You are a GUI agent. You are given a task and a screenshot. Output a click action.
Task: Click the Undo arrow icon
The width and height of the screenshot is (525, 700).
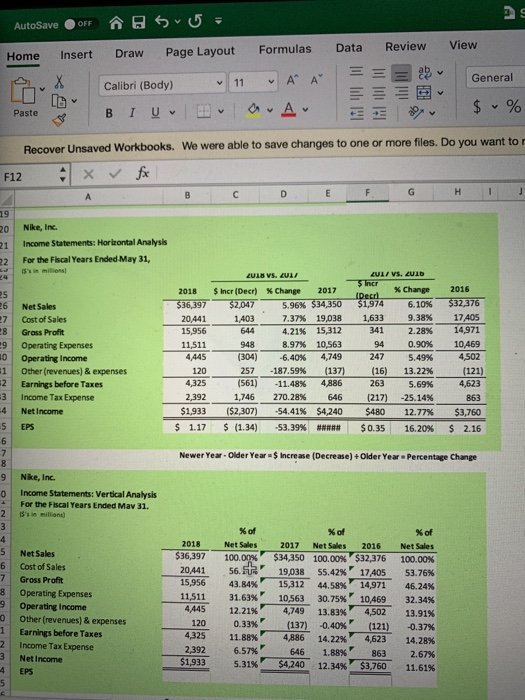coord(162,21)
